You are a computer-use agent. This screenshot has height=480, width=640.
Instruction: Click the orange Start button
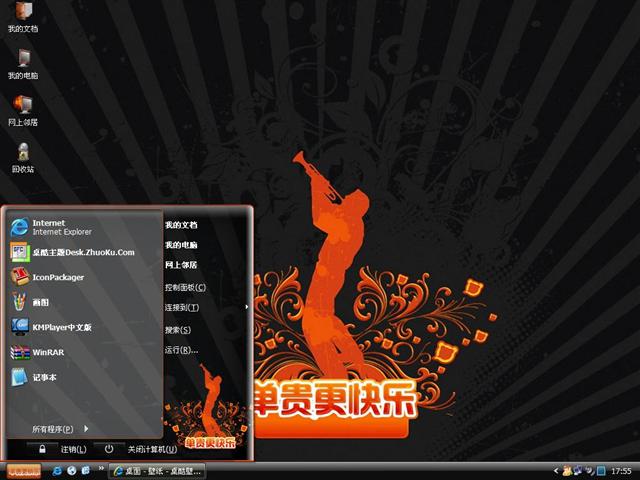(24, 471)
